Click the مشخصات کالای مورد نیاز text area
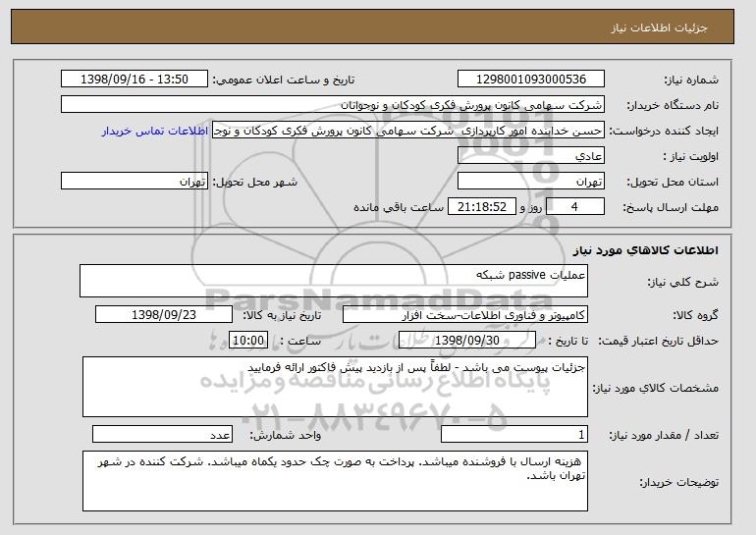This screenshot has width=756, height=535. 335,387
